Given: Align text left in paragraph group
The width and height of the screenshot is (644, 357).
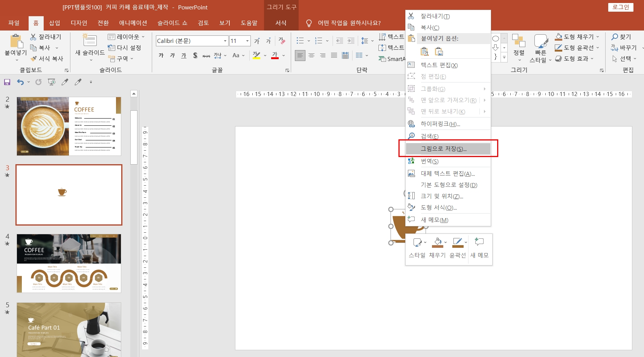Looking at the screenshot, I should pos(300,55).
